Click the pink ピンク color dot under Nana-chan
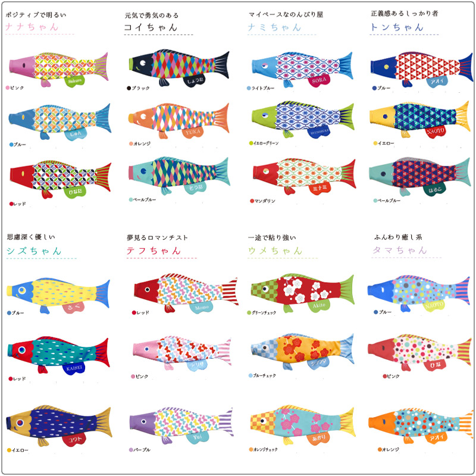476x476 pixels. click(x=8, y=87)
